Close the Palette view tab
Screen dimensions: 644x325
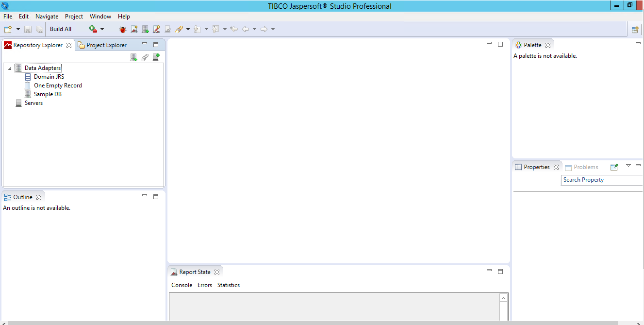[x=548, y=45]
